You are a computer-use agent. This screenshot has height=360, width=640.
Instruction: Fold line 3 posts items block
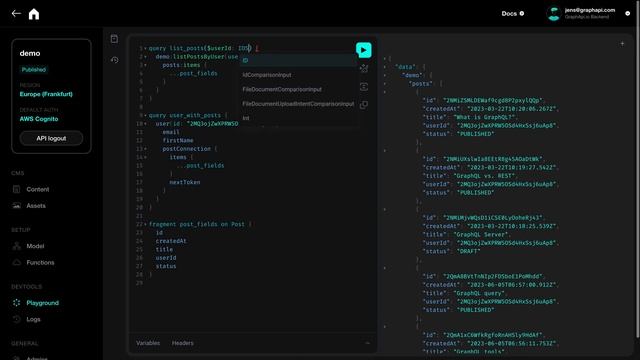click(145, 65)
